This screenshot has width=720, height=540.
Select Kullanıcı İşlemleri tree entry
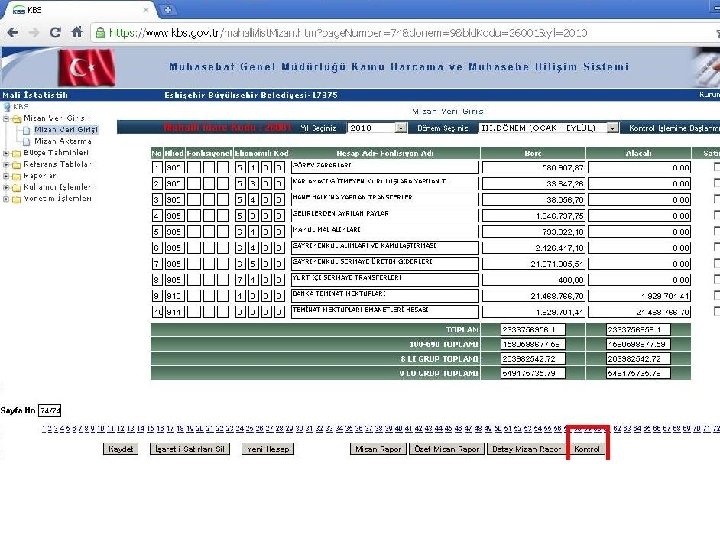pos(56,187)
